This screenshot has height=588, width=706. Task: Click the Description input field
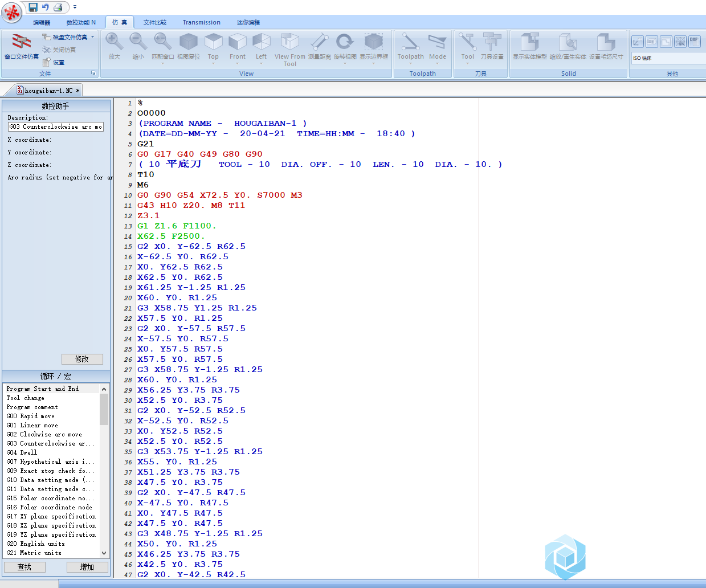tap(56, 126)
